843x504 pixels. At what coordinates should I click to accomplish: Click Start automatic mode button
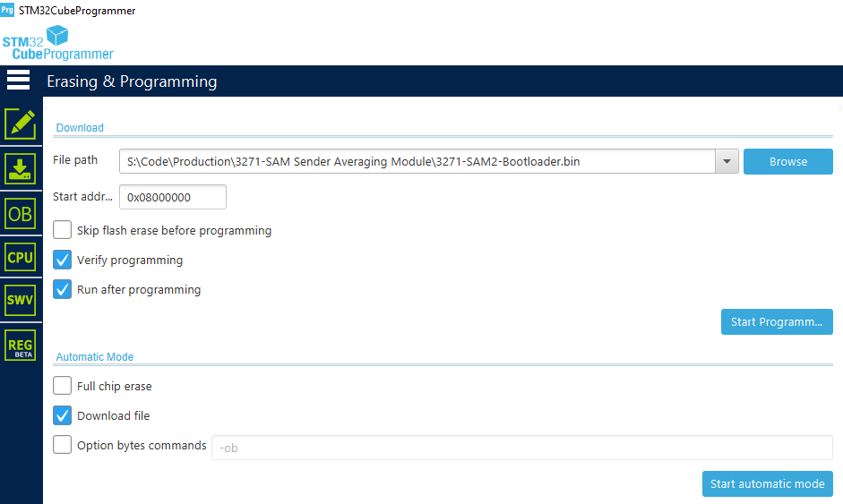[767, 483]
